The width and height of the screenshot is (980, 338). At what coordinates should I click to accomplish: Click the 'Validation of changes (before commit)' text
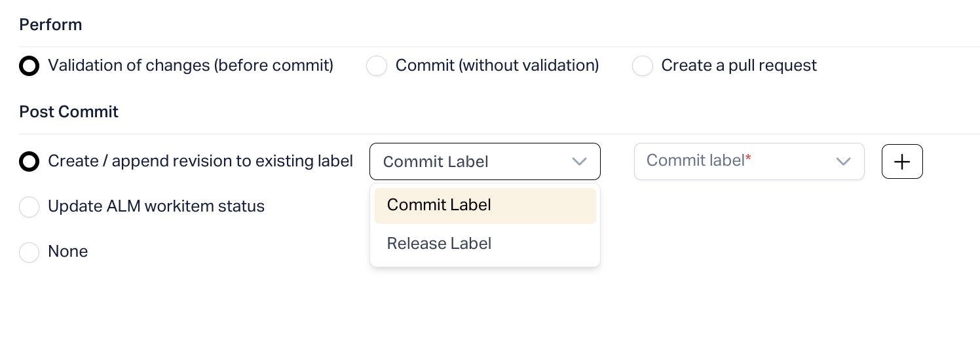(x=191, y=66)
